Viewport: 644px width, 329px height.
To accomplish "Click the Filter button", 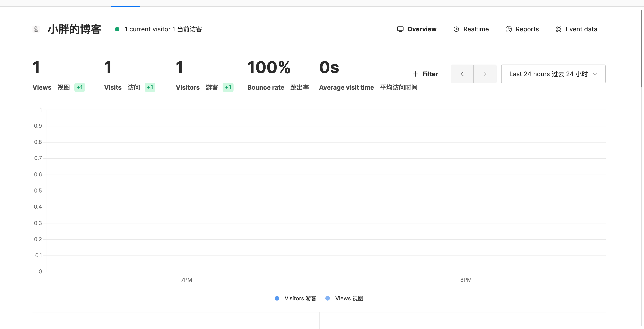I will 430,74.
